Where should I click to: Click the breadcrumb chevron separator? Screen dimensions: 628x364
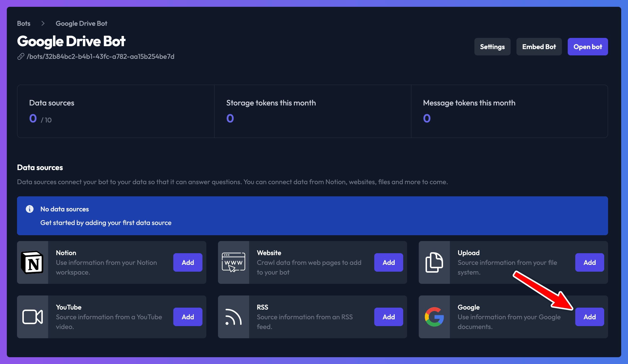tap(43, 23)
